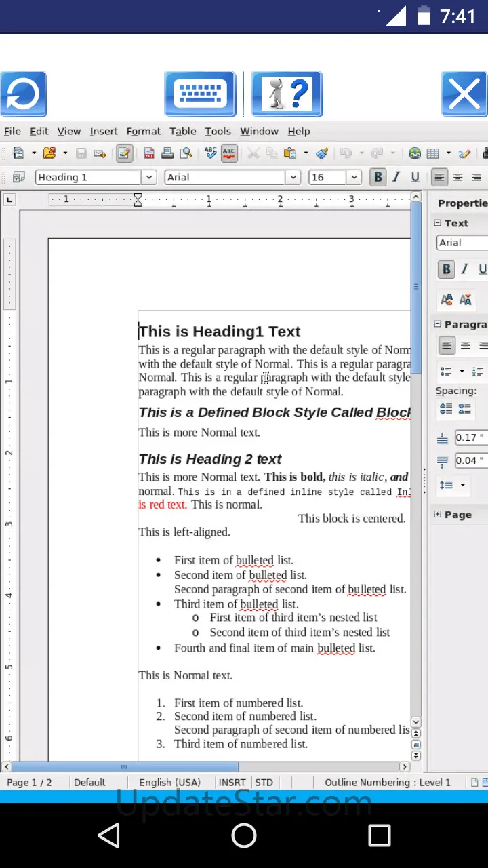The image size is (488, 868).
Task: Open the Tools menu
Action: (218, 132)
